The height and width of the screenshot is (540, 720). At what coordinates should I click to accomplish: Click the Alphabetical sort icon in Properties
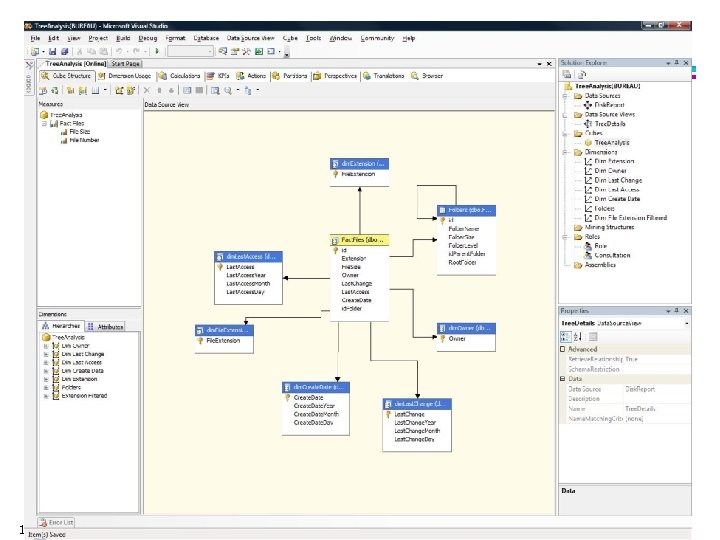point(578,335)
